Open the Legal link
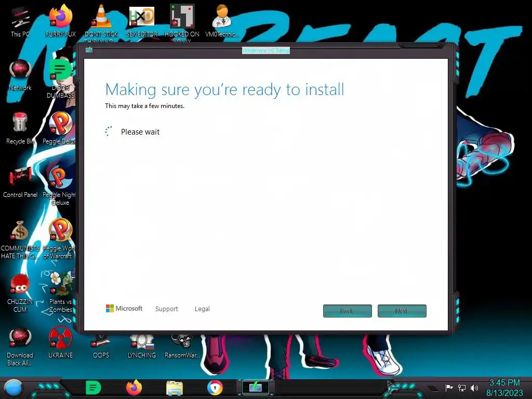532x399 pixels. click(x=202, y=309)
